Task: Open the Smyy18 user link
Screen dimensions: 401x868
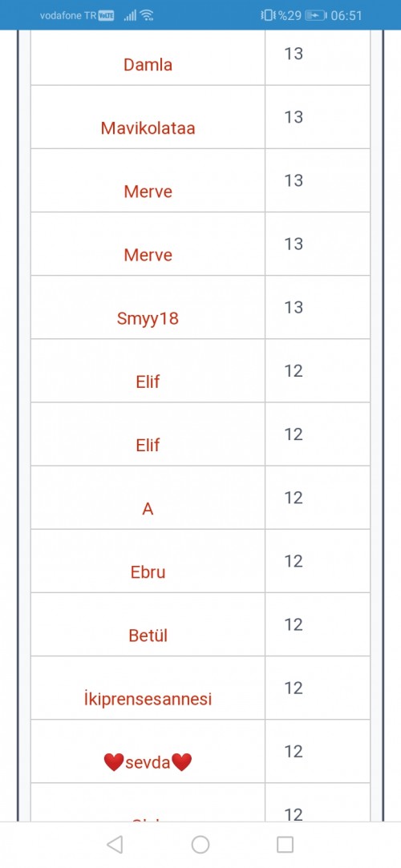Action: click(148, 318)
